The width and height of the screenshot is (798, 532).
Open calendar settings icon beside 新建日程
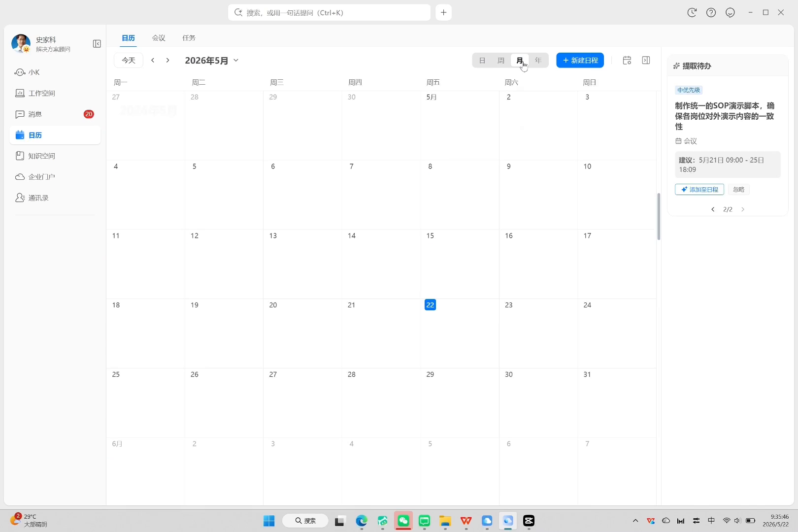click(x=627, y=60)
